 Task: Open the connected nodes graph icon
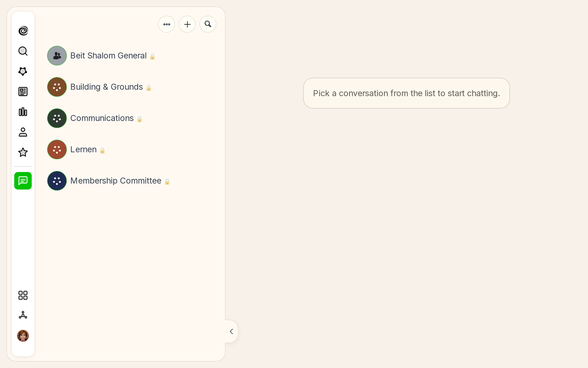point(23,315)
